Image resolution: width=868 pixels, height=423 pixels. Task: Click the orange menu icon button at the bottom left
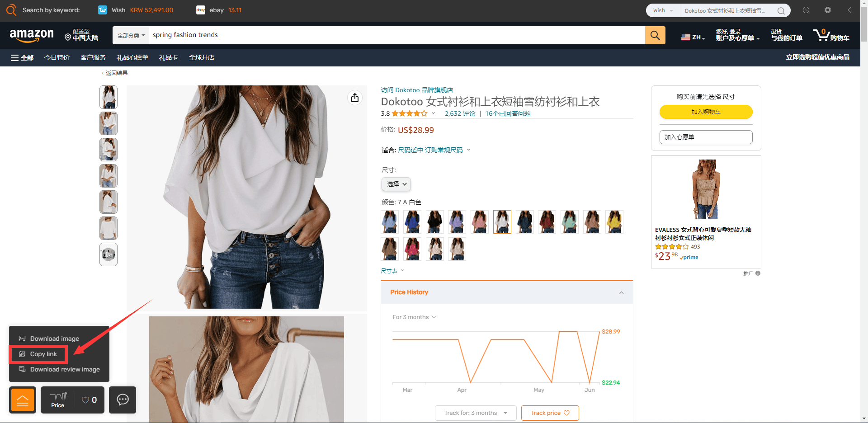23,400
